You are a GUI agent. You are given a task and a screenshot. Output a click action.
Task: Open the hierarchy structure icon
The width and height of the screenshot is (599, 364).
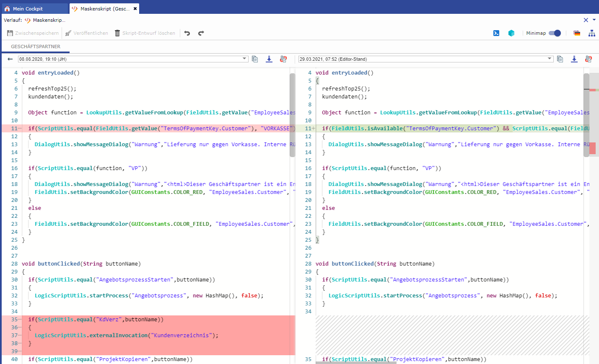(592, 33)
